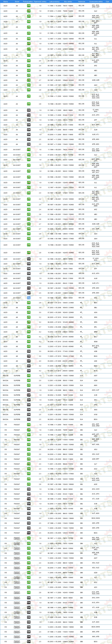Click petrol icon in Skoda Superb AWT row
The image size is (112, 644).
pos(29,376)
